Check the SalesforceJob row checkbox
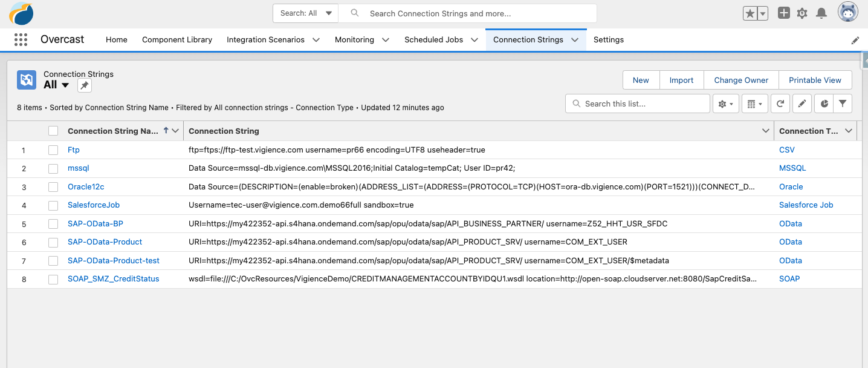This screenshot has height=368, width=868. (x=53, y=205)
